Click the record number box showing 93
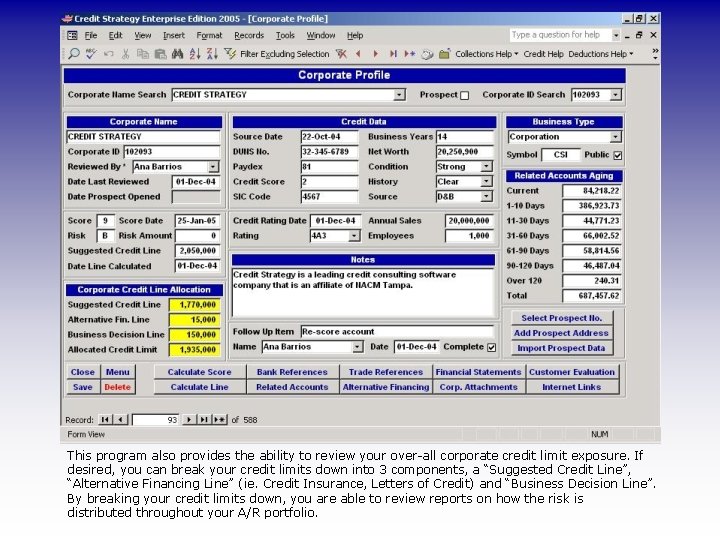Screen dimensions: 720x540 [156, 420]
